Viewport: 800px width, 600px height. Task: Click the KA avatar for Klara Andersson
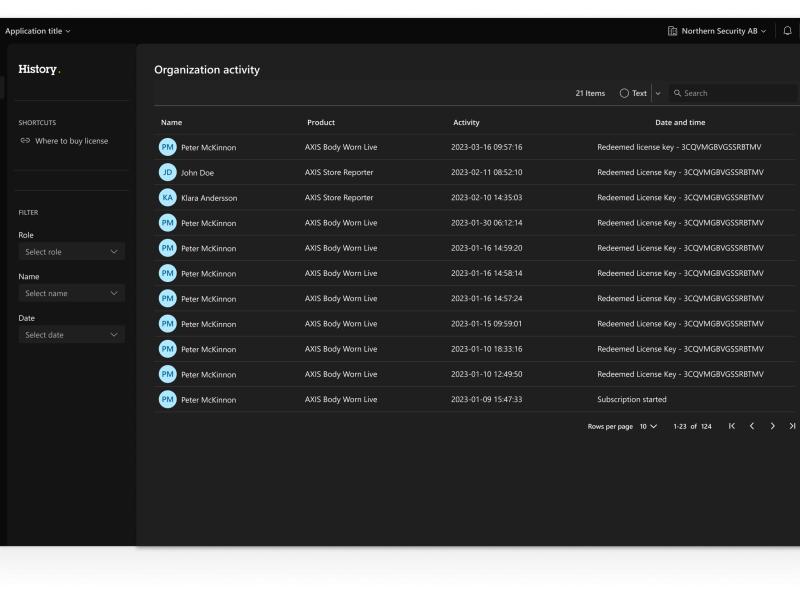click(x=167, y=197)
